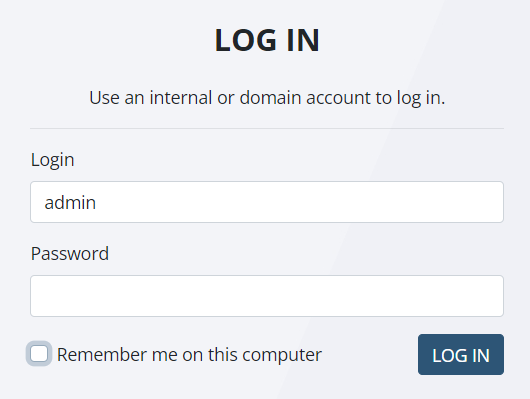Focus the Login input field
Image resolution: width=530 pixels, height=399 pixels.
click(x=267, y=202)
